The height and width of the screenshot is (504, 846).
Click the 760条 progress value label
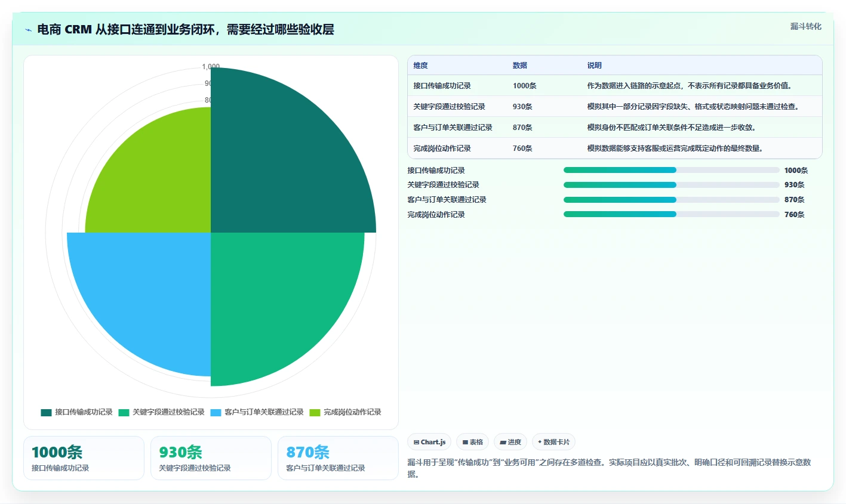coord(795,215)
